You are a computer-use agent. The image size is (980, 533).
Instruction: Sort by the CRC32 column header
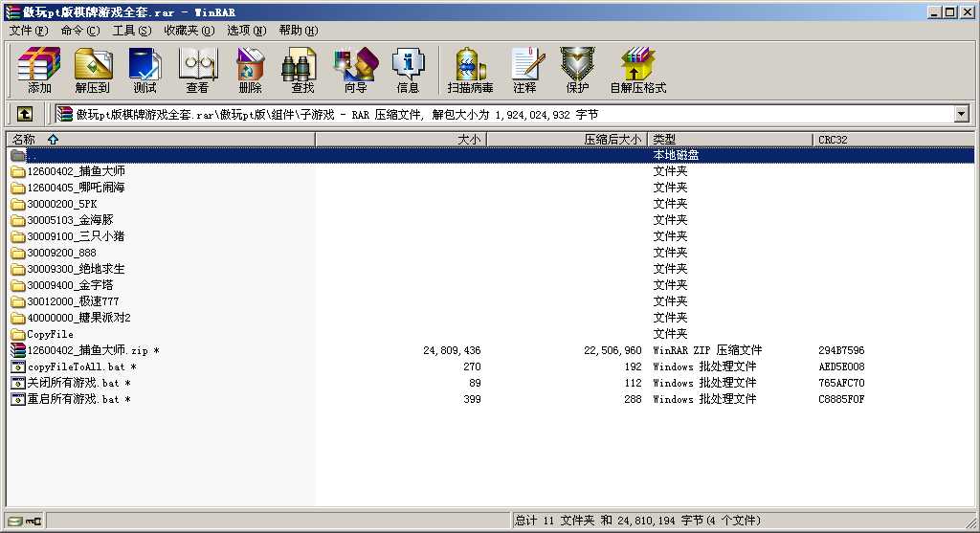click(x=893, y=140)
